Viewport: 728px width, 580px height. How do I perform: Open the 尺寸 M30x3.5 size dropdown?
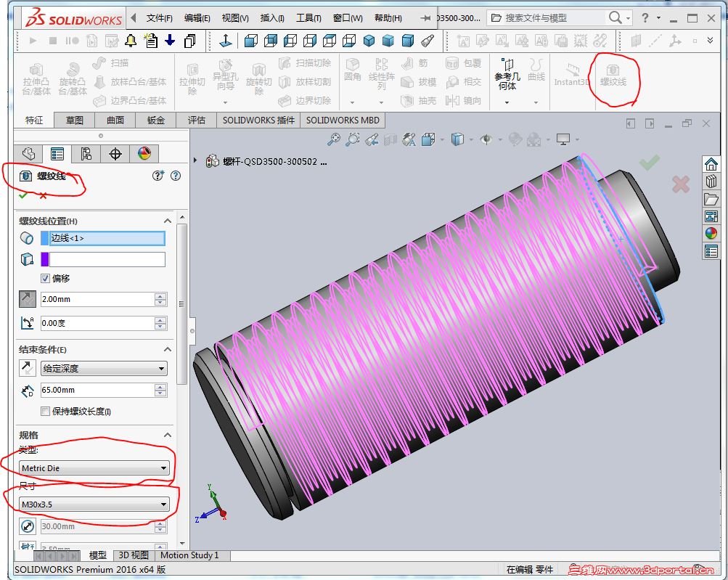click(94, 505)
